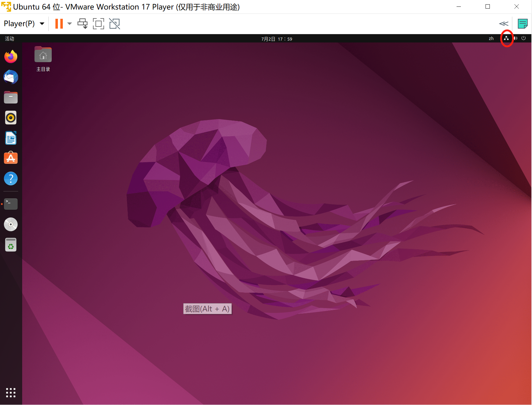Open Firefox from the Ubuntu dock
The height and width of the screenshot is (405, 532).
pos(11,57)
